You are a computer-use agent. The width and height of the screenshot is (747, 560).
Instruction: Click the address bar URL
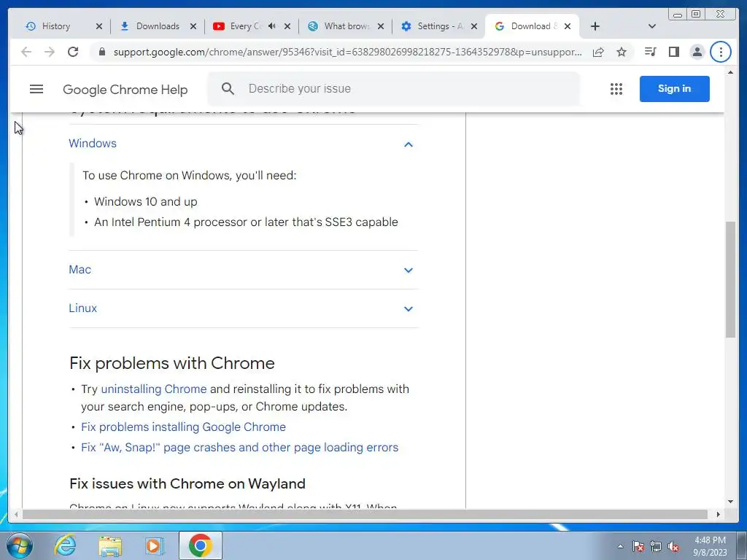point(347,52)
